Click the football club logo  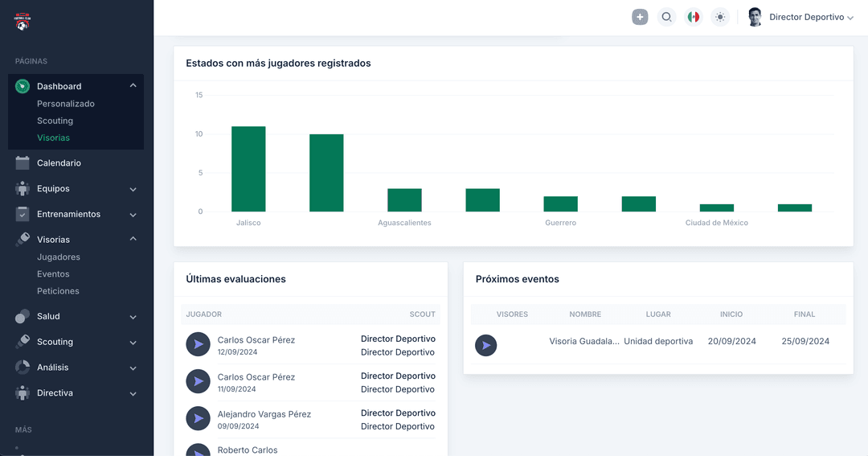point(23,22)
